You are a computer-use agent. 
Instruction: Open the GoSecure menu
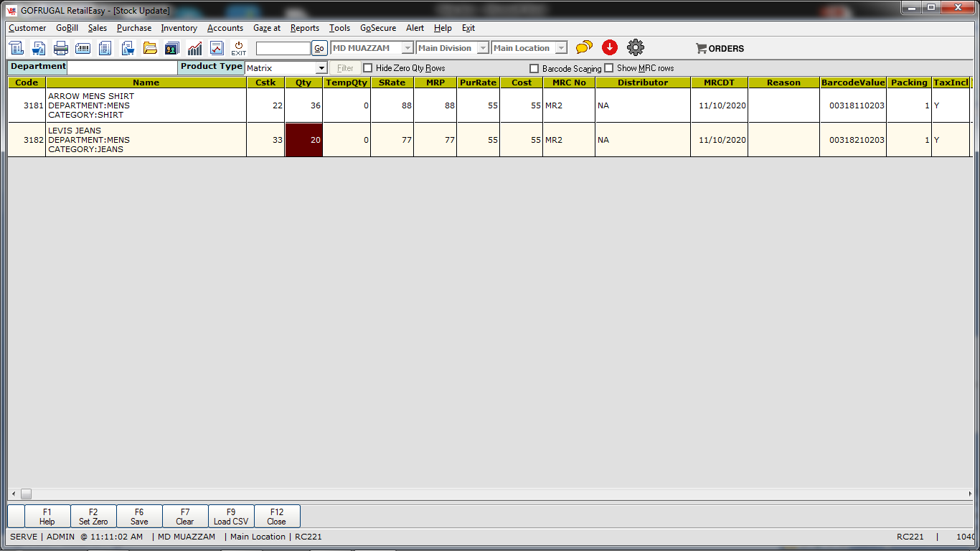378,28
